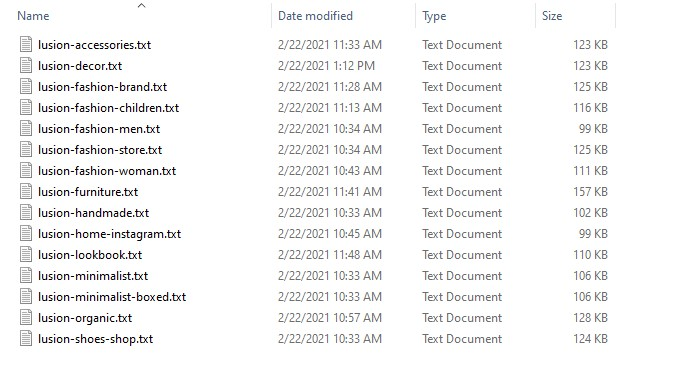
Task: Select the lusion-lookbook.txt document icon
Action: (26, 254)
